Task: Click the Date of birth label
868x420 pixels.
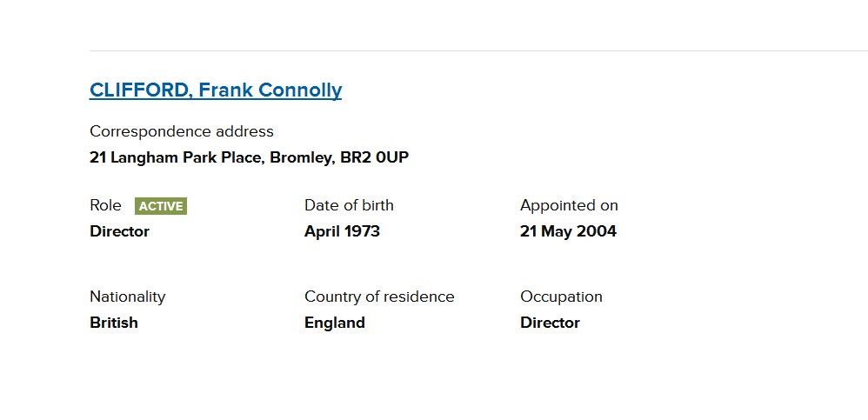Action: (349, 205)
